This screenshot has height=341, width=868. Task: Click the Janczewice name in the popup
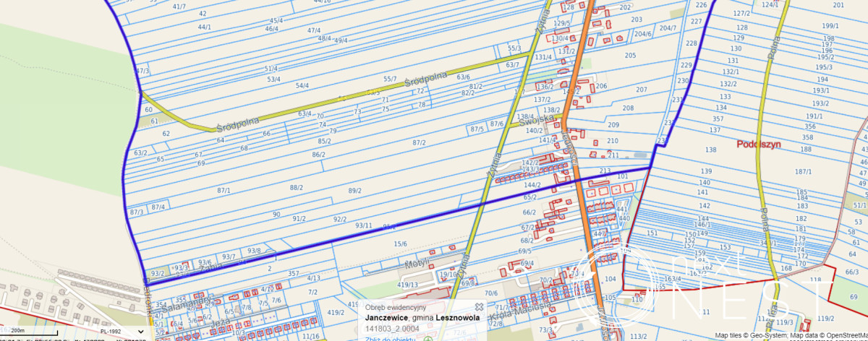pyautogui.click(x=385, y=317)
